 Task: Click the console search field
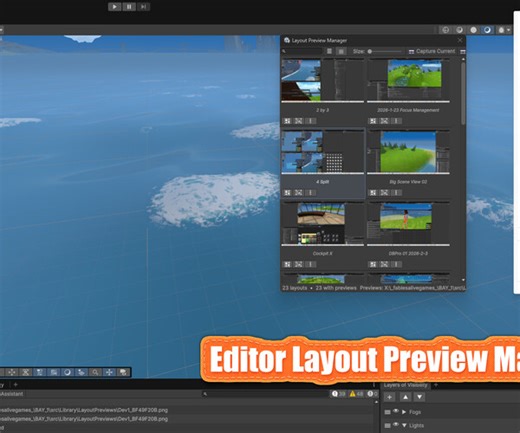coord(265,394)
